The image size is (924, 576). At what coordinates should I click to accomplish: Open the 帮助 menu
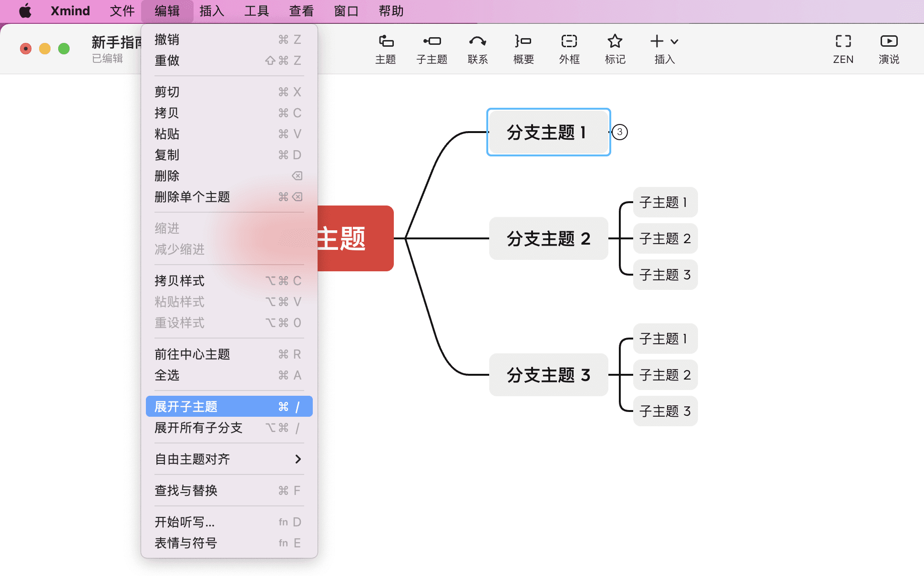[x=390, y=10]
